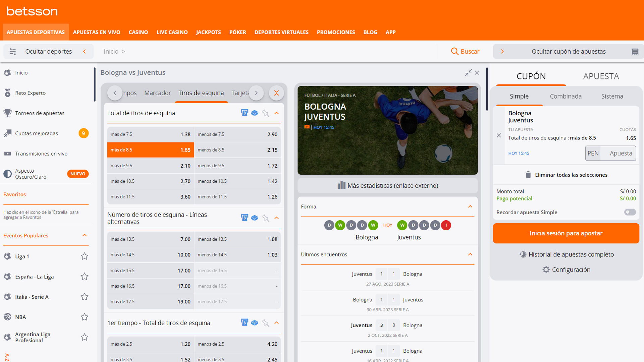
Task: Close market tab filter with orange X
Action: (276, 93)
